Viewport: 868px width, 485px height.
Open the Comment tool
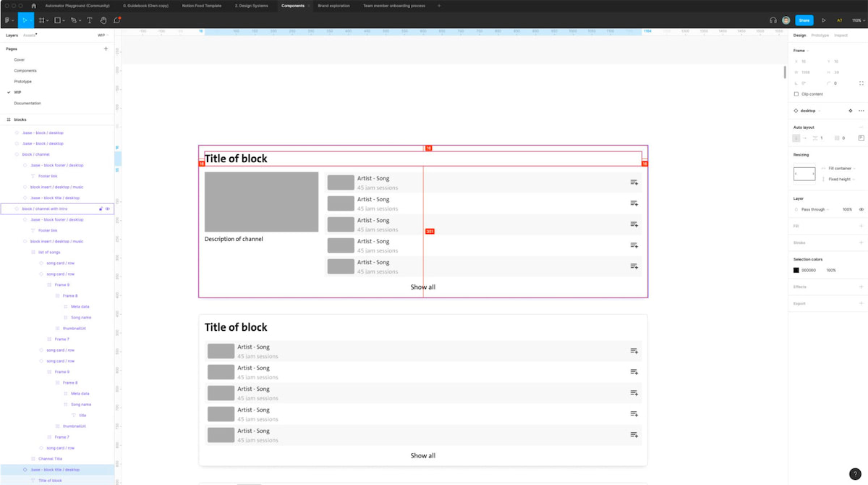117,20
